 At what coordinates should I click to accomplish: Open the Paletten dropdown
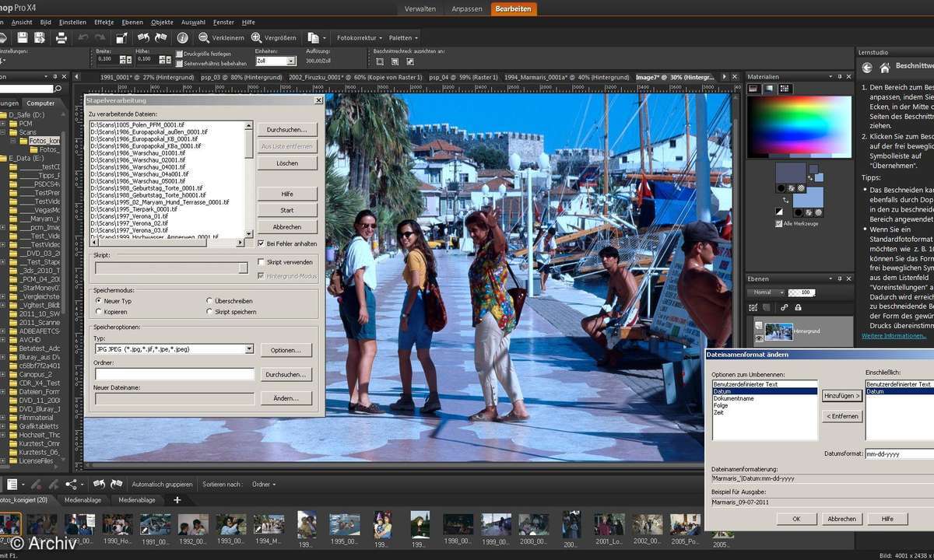pos(403,37)
